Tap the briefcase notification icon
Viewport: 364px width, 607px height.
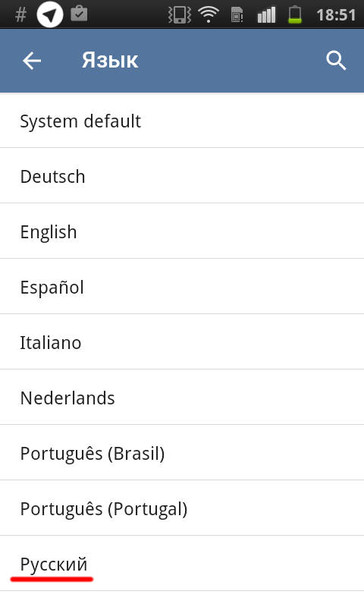(x=80, y=14)
